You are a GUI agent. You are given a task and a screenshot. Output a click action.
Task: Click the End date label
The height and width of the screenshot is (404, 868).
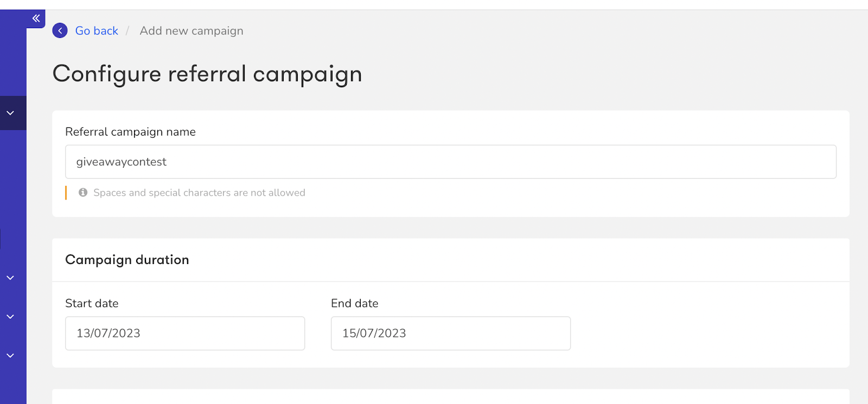coord(355,303)
